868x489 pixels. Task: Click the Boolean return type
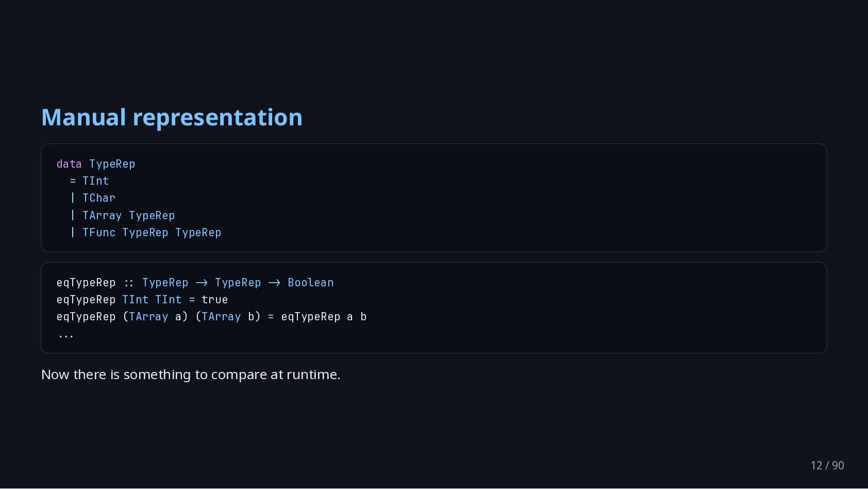coord(311,283)
